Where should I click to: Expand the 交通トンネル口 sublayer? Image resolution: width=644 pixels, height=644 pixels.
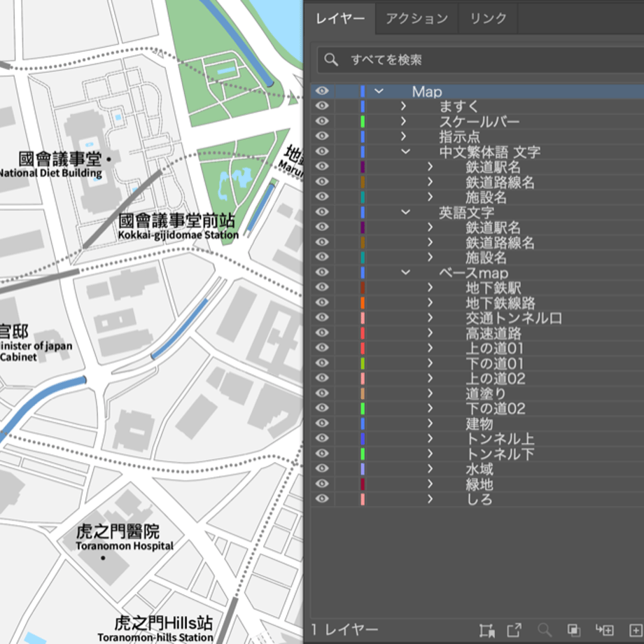[x=430, y=318]
